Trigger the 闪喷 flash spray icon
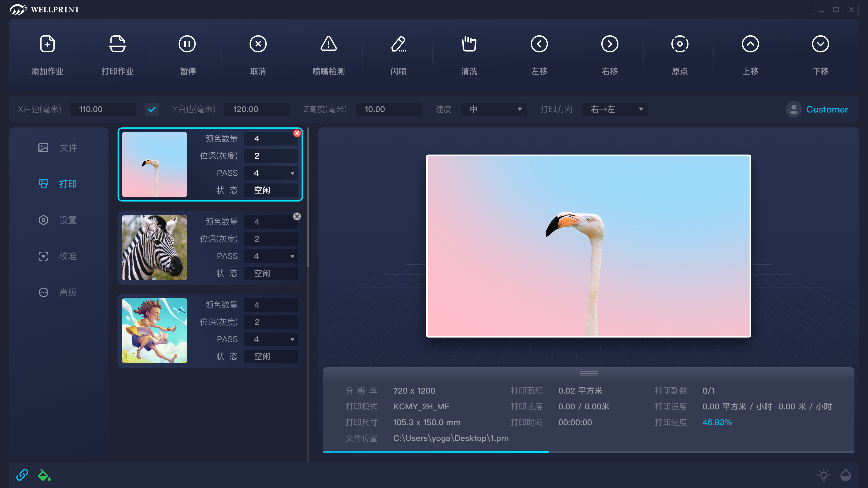 pos(399,44)
